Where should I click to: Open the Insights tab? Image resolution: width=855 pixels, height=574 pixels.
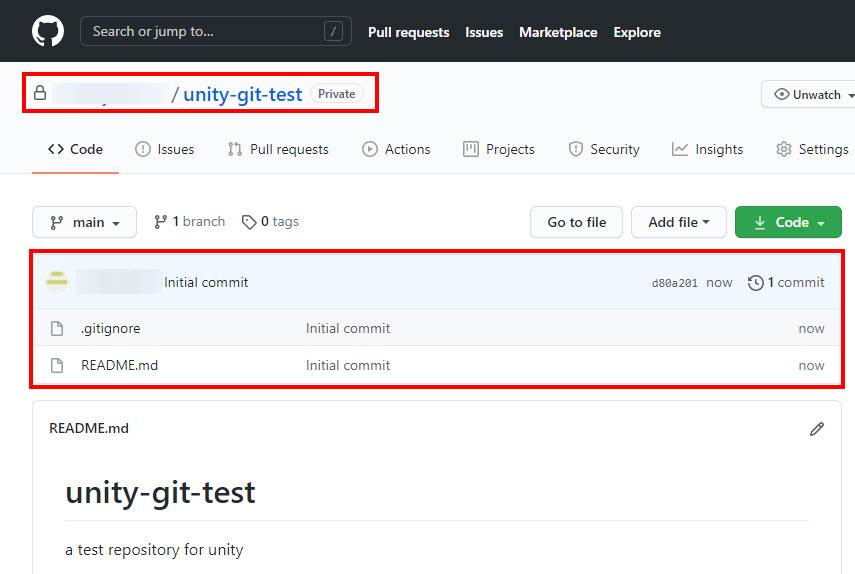(707, 149)
